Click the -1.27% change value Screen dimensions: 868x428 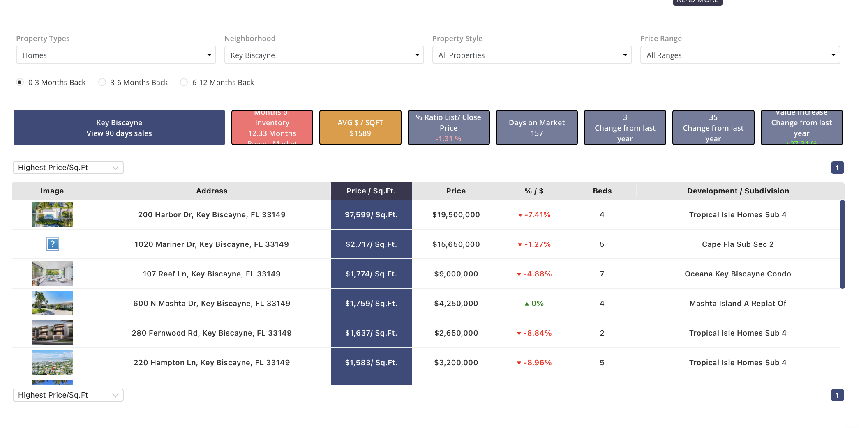[x=534, y=244]
